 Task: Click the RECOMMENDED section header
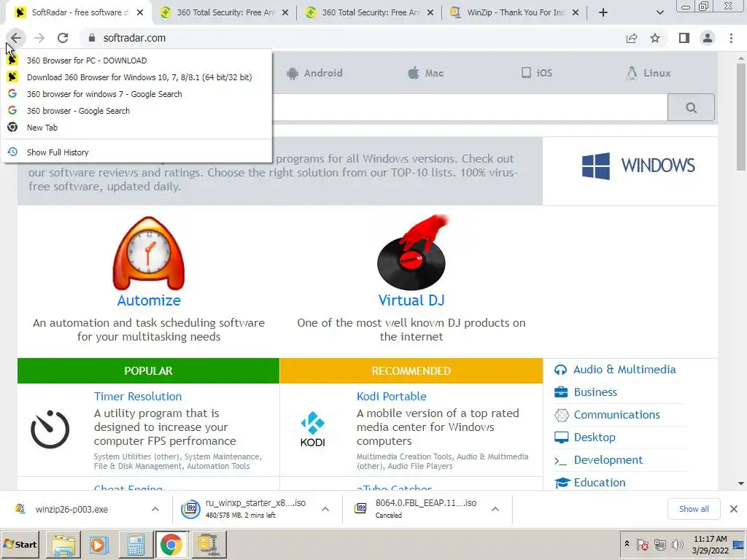click(x=411, y=371)
